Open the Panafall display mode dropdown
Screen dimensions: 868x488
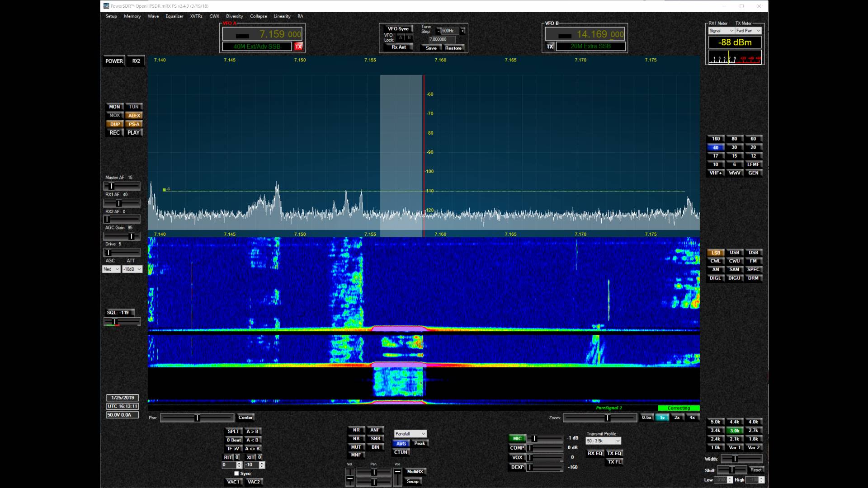click(x=410, y=434)
